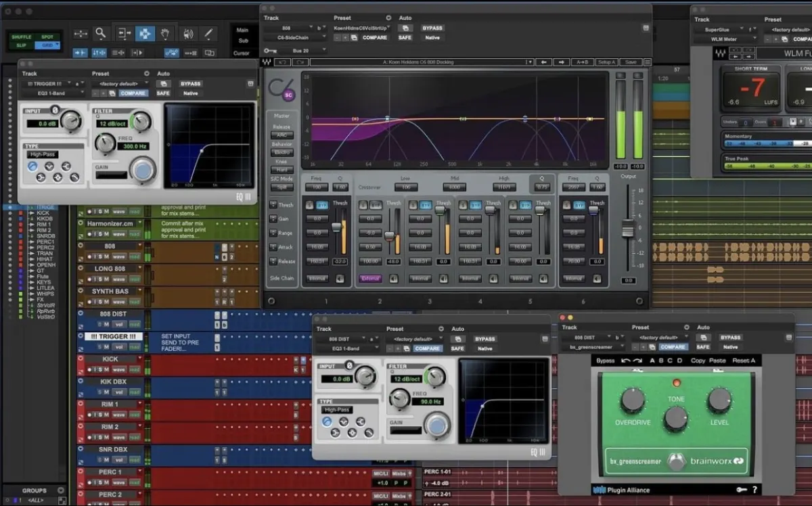Click External side chain button on C6 band 2
The height and width of the screenshot is (506, 812).
click(370, 279)
